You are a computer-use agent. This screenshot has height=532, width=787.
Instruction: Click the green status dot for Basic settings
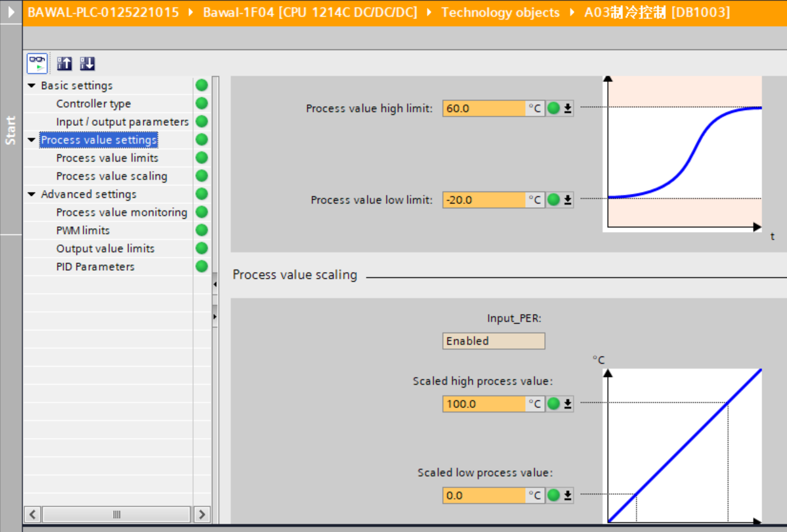click(x=202, y=85)
